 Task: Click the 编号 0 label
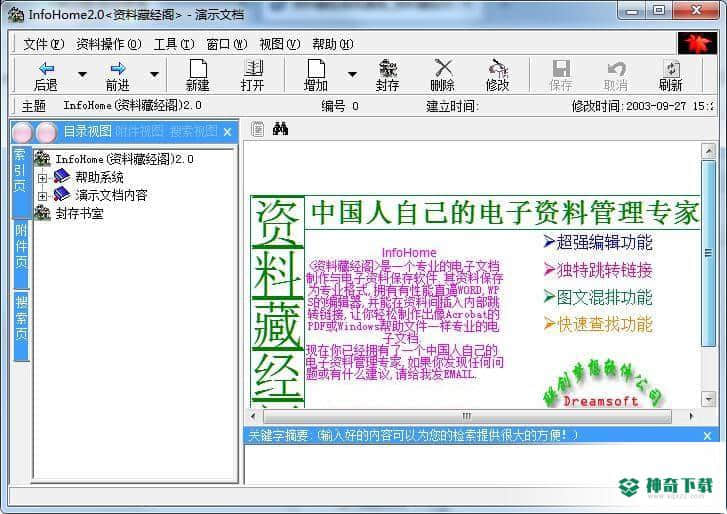click(340, 106)
